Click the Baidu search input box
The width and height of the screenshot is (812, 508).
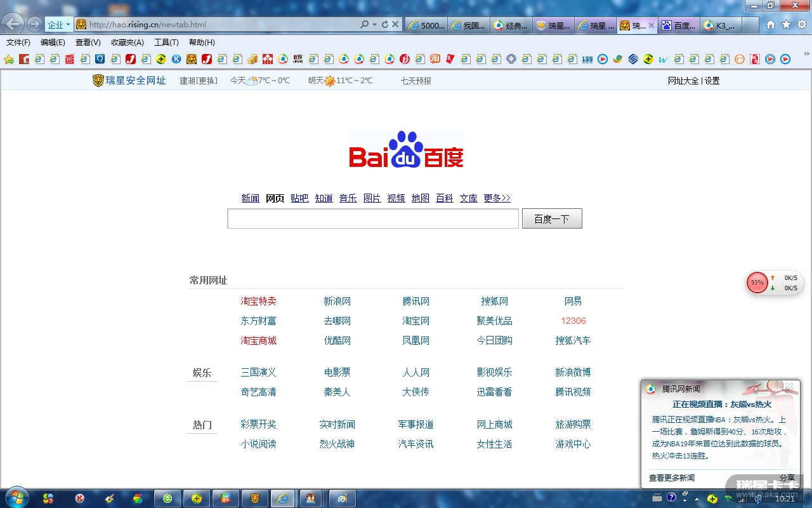[373, 218]
